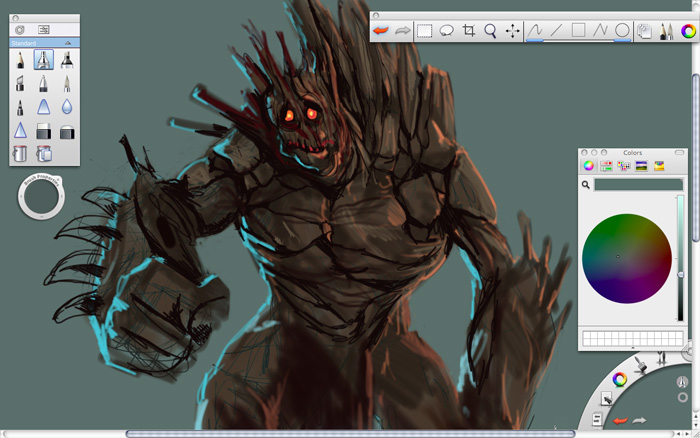Toggle the Straight Line drawing style
Image resolution: width=700 pixels, height=438 pixels.
557,31
